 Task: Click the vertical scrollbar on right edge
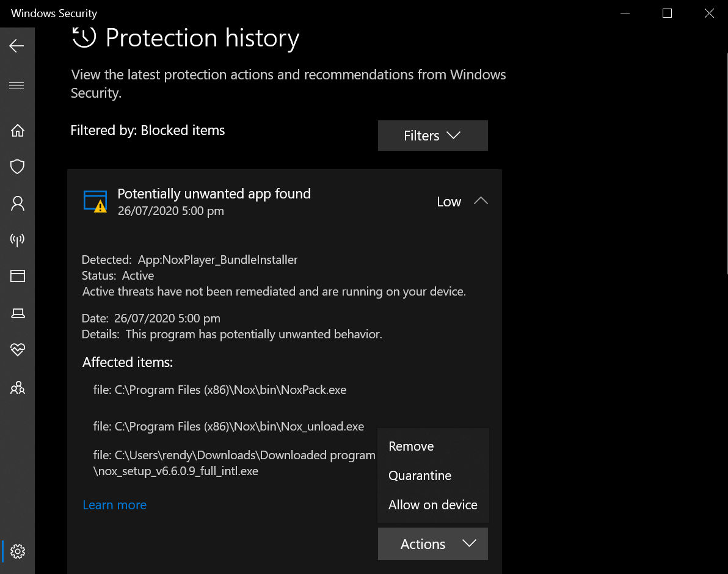(x=726, y=162)
